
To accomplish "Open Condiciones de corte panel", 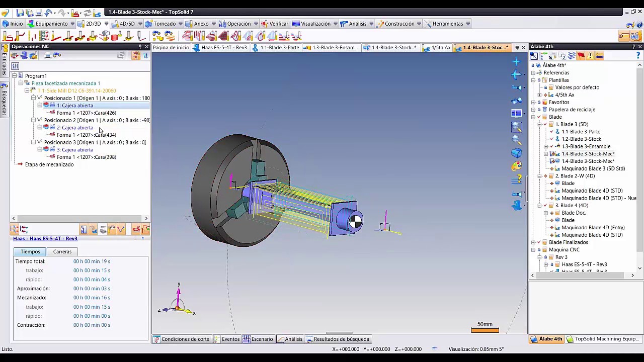I will point(181,339).
